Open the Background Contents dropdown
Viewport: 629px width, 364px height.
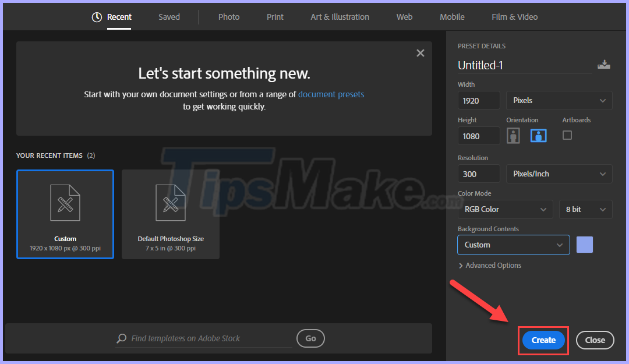coord(513,245)
